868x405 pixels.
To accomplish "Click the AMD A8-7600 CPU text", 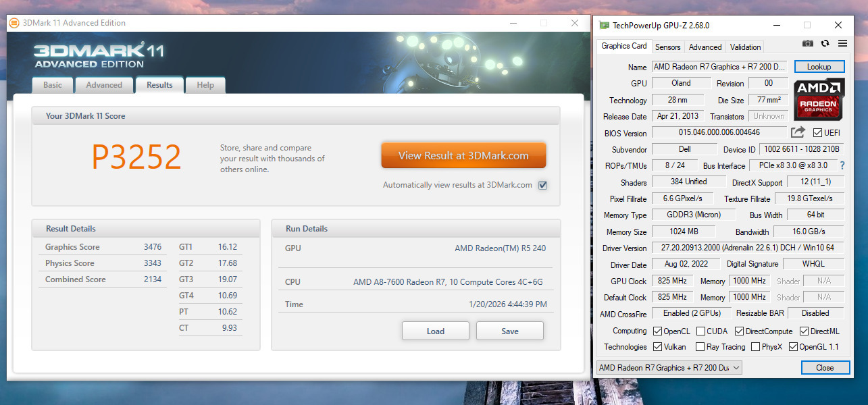I will (x=448, y=282).
